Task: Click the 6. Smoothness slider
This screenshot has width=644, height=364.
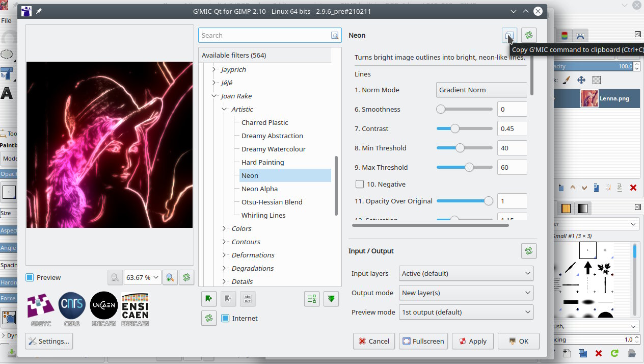Action: tap(465, 109)
